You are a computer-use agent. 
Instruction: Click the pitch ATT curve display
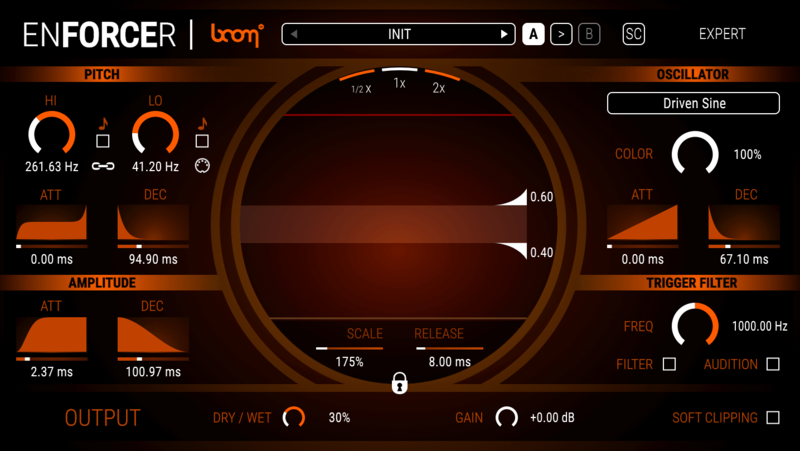pos(52,222)
